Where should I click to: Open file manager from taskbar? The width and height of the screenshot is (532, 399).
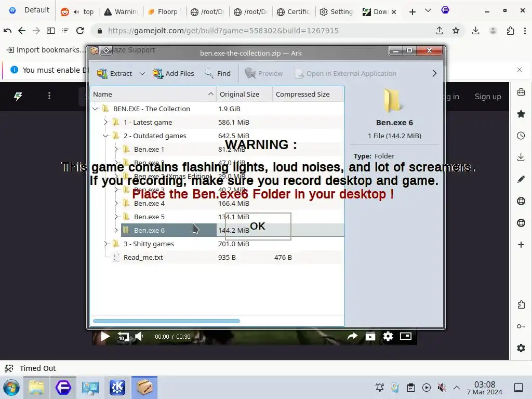pos(37,388)
